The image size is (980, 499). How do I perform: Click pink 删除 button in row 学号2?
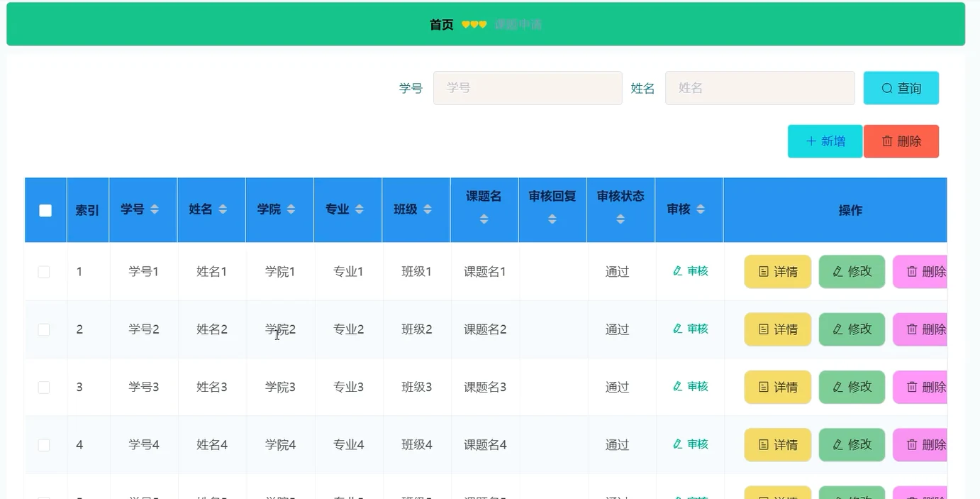(x=920, y=329)
